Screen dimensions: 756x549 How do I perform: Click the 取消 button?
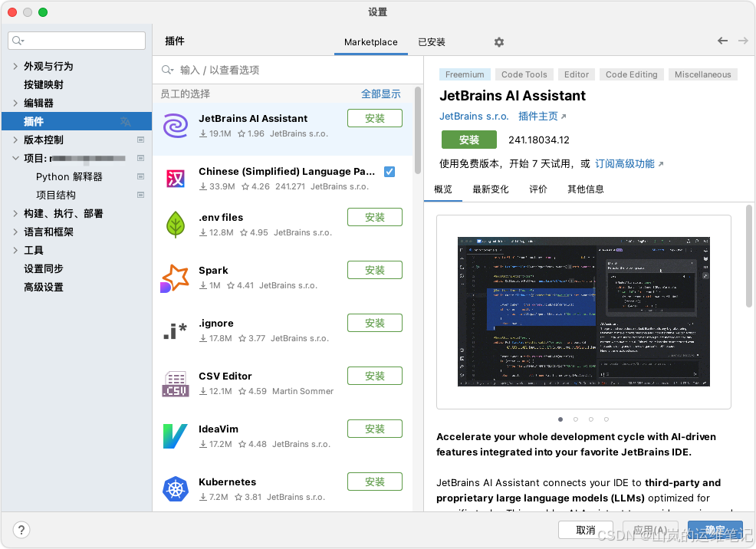click(x=586, y=530)
